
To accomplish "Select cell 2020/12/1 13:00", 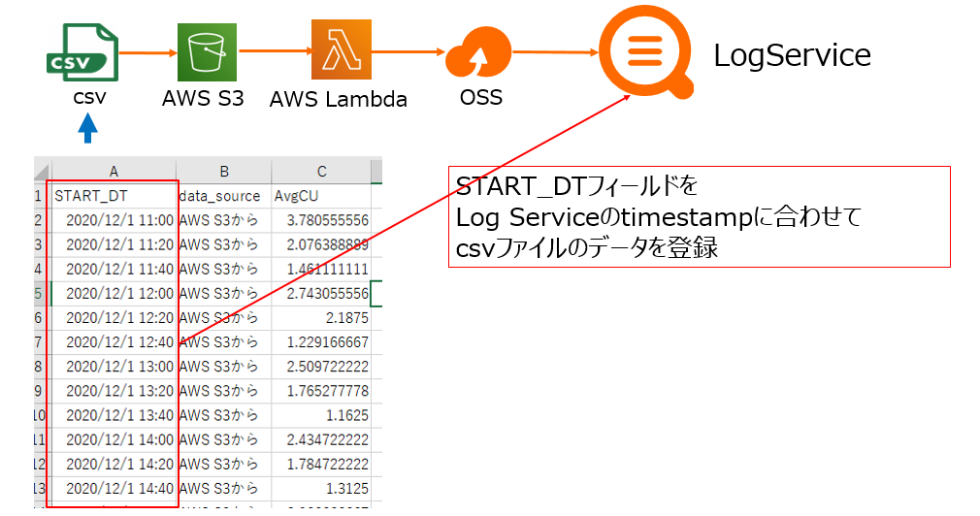I will [114, 367].
